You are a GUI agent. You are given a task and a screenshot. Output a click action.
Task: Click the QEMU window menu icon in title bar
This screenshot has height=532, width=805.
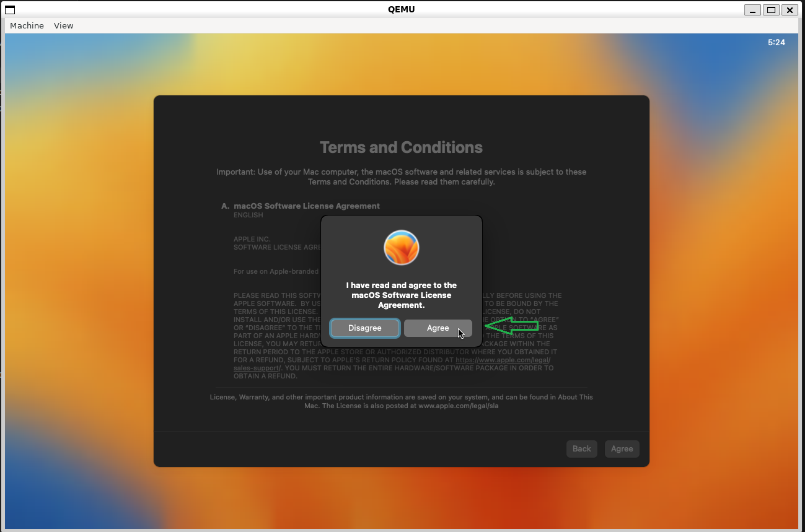pyautogui.click(x=9, y=9)
